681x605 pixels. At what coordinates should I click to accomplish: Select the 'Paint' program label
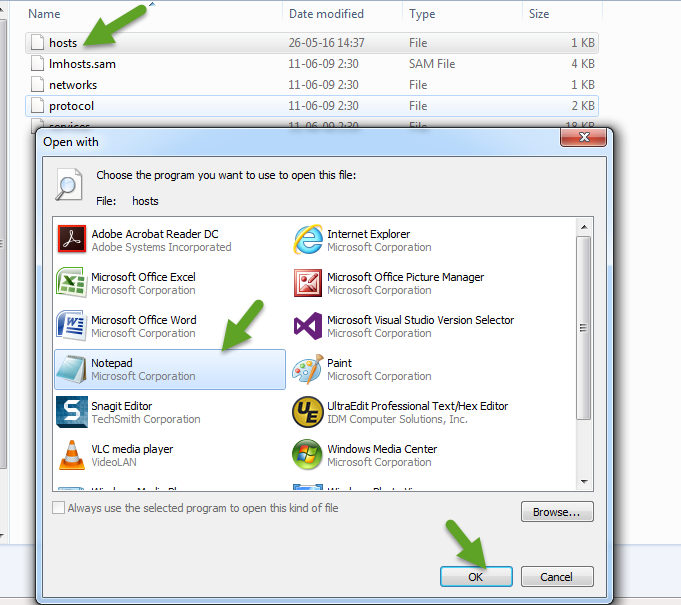339,363
